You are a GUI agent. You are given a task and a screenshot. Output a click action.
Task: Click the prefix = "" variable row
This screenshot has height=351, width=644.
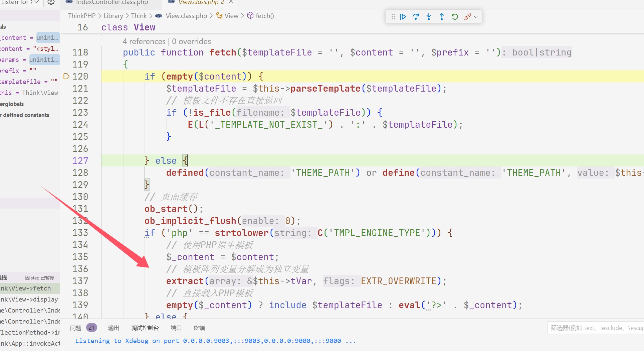(x=30, y=71)
